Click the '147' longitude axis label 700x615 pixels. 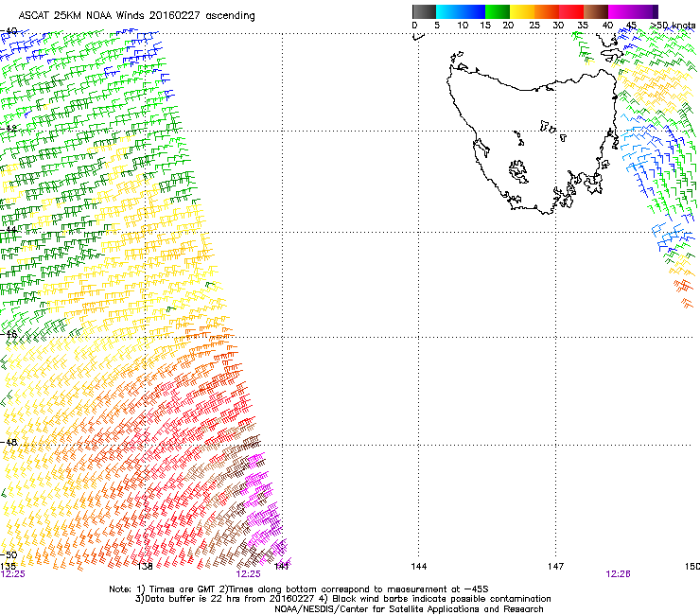pyautogui.click(x=556, y=567)
